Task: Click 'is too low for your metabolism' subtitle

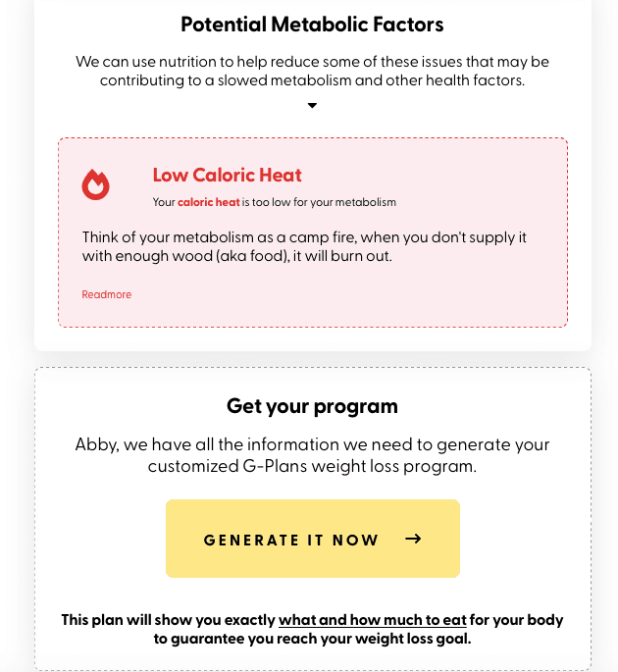Action: click(x=319, y=202)
